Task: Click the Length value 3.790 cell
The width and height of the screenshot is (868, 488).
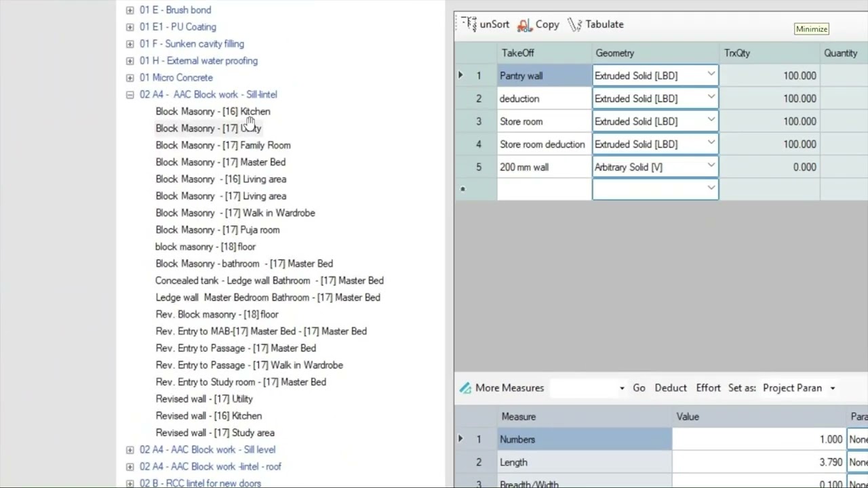Action: (x=759, y=462)
